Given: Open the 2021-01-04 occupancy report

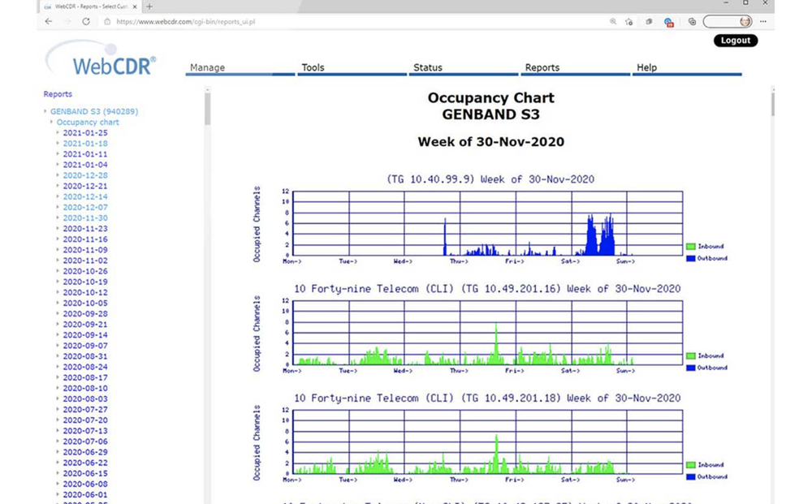Looking at the screenshot, I should [x=85, y=165].
